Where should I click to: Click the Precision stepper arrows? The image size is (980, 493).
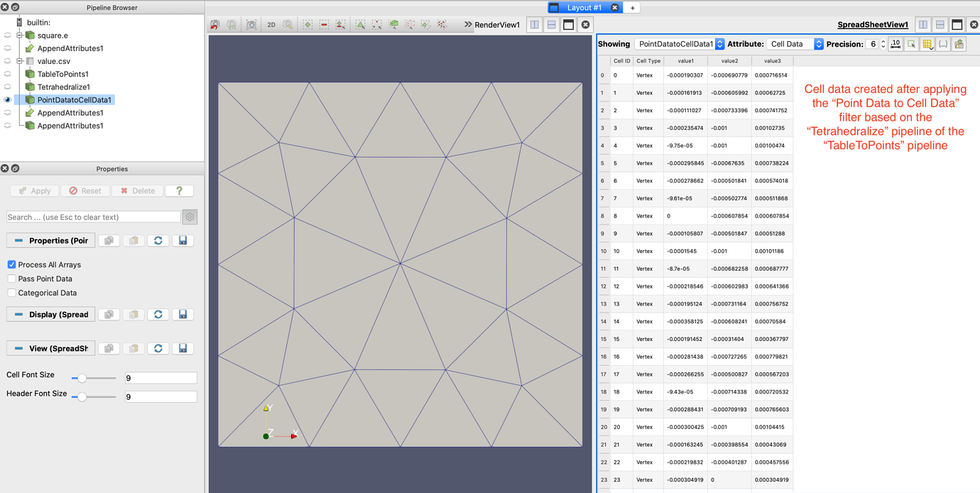883,44
